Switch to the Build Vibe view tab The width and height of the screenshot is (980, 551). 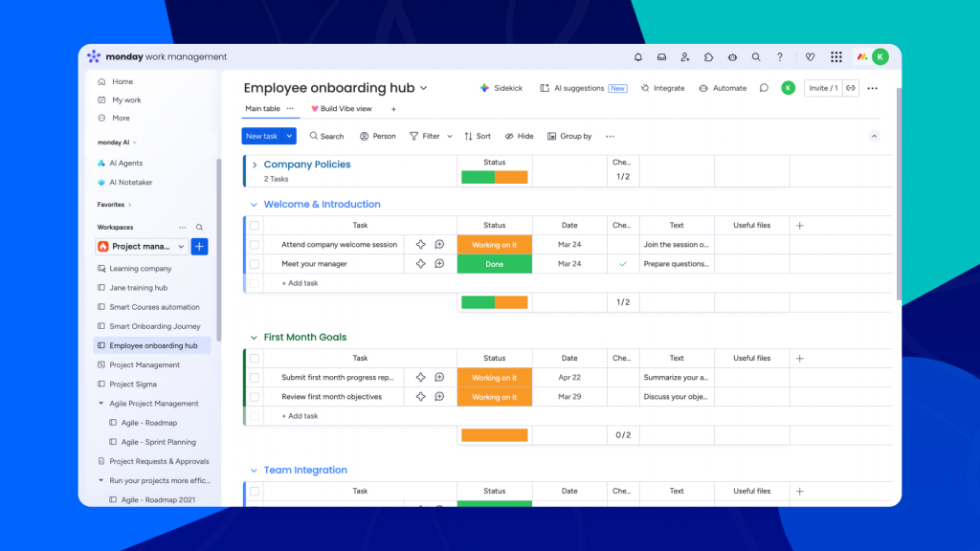pyautogui.click(x=341, y=109)
